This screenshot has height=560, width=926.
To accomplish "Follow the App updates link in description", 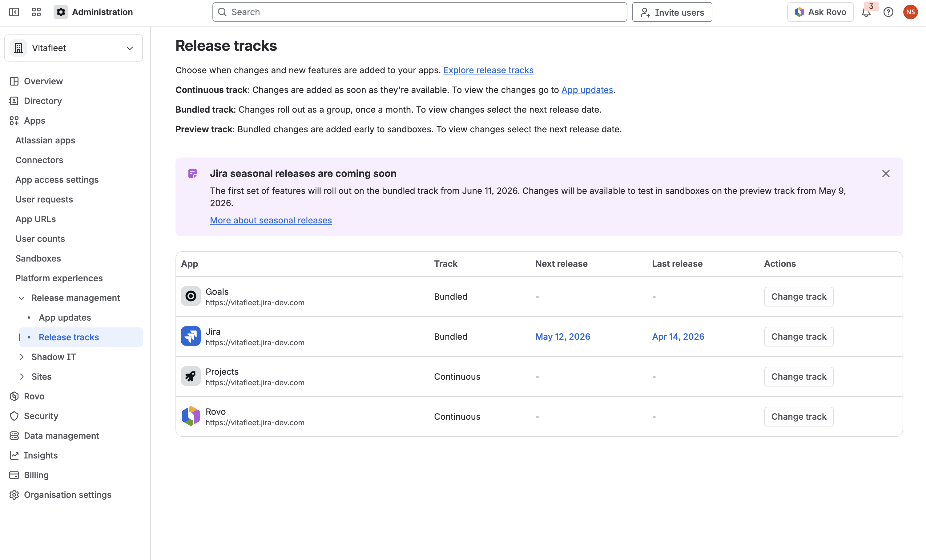I will pyautogui.click(x=587, y=90).
